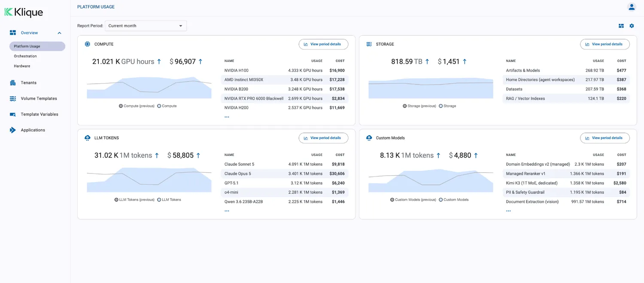This screenshot has width=644, height=283.
Task: Click the Tenants building icon
Action: tap(13, 82)
